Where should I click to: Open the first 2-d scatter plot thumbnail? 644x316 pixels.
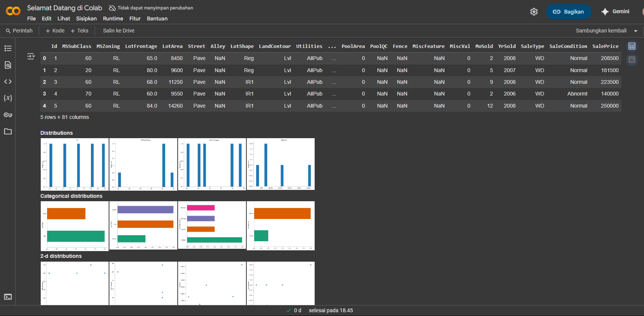(x=75, y=283)
